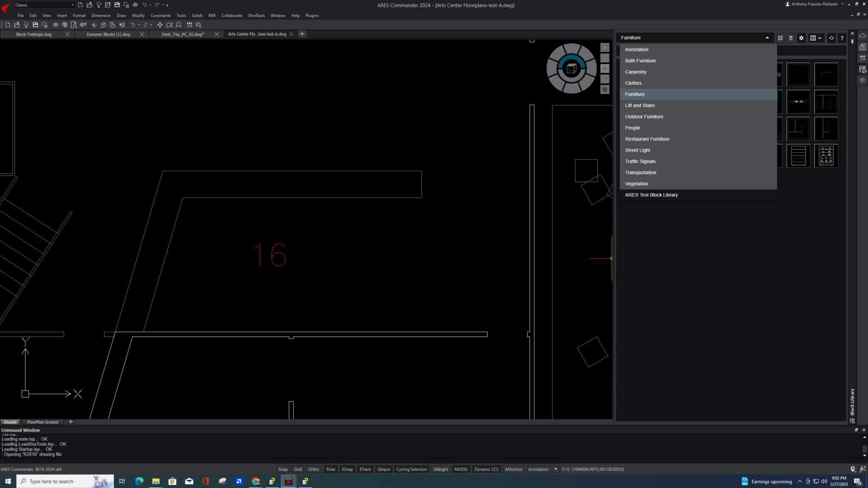Open Block Library settings with the gear icon
This screenshot has height=488, width=868.
(x=801, y=38)
